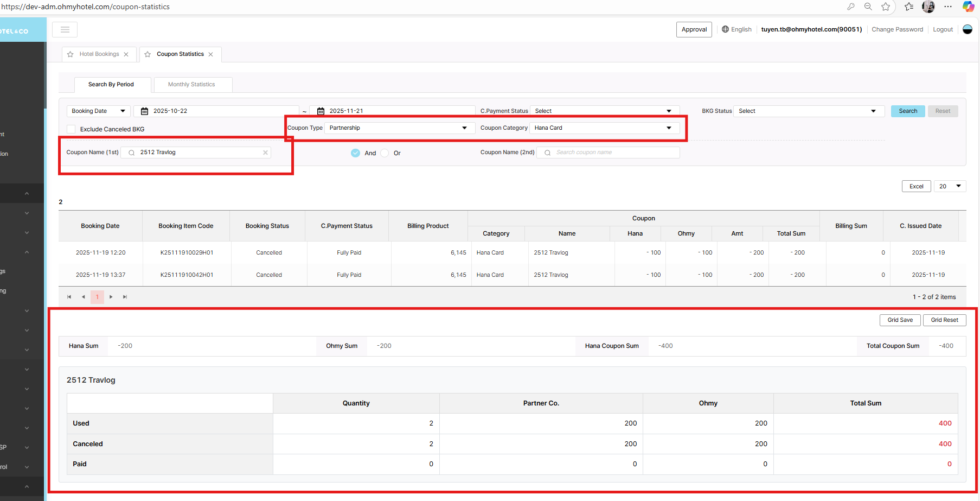Open the BKG Status dropdown
The height and width of the screenshot is (501, 980).
pos(808,111)
